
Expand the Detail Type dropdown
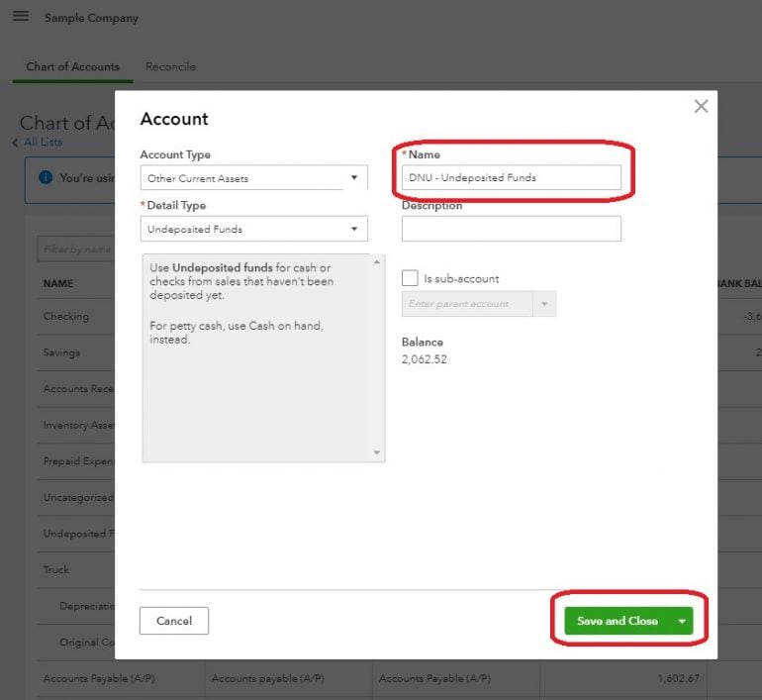click(x=253, y=229)
